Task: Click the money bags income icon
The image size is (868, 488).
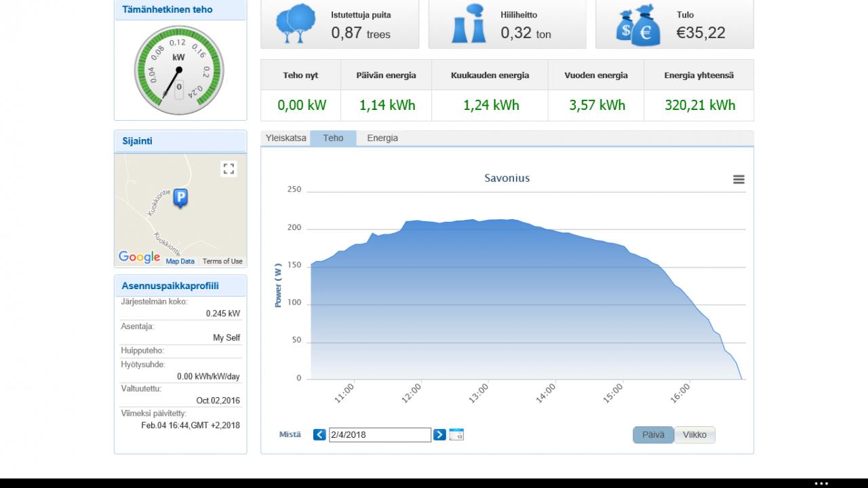Action: pos(637,25)
